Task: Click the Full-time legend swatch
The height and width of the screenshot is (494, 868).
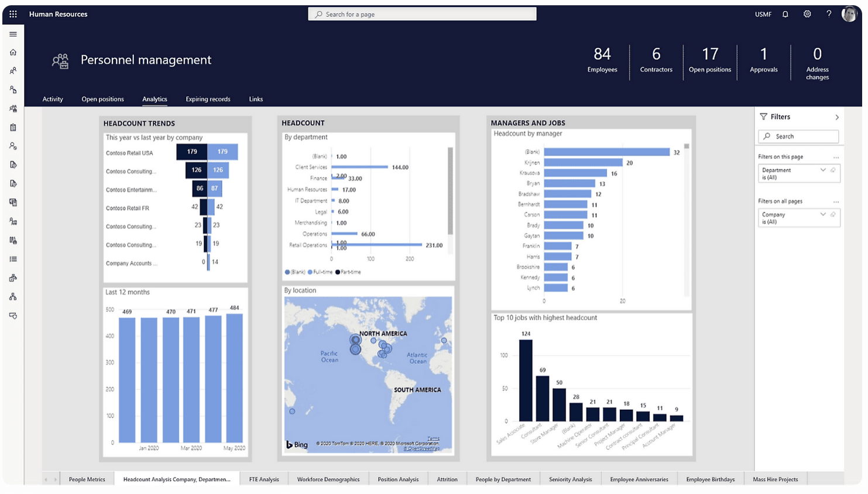Action: [310, 272]
